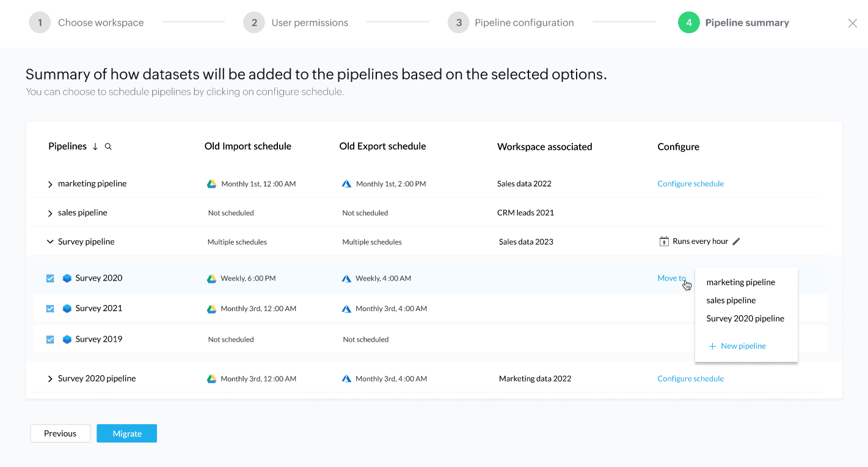Viewport: 868px width, 467px height.
Task: Click the Migrate button
Action: coord(127,433)
